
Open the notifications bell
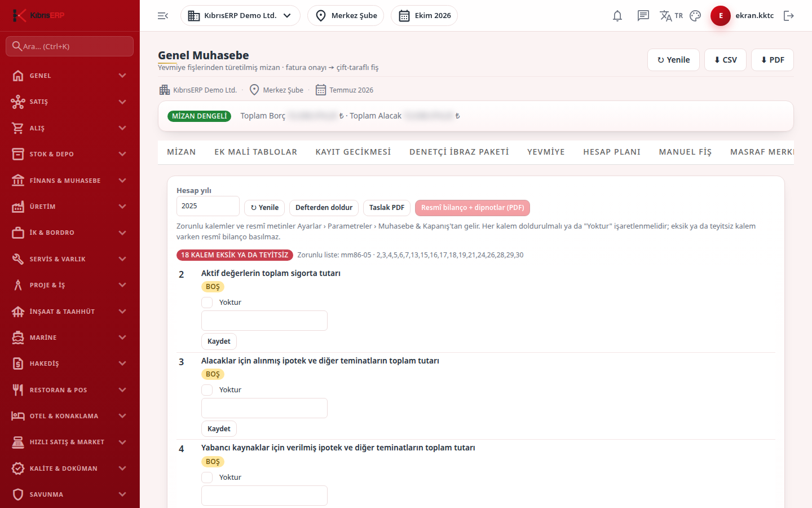pyautogui.click(x=617, y=16)
